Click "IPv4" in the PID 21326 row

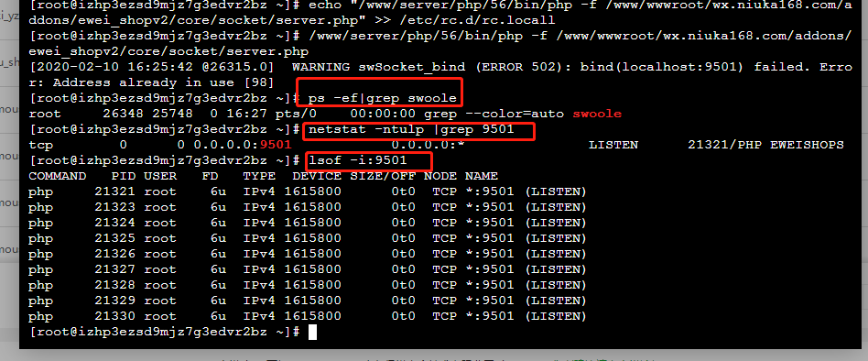coord(259,254)
